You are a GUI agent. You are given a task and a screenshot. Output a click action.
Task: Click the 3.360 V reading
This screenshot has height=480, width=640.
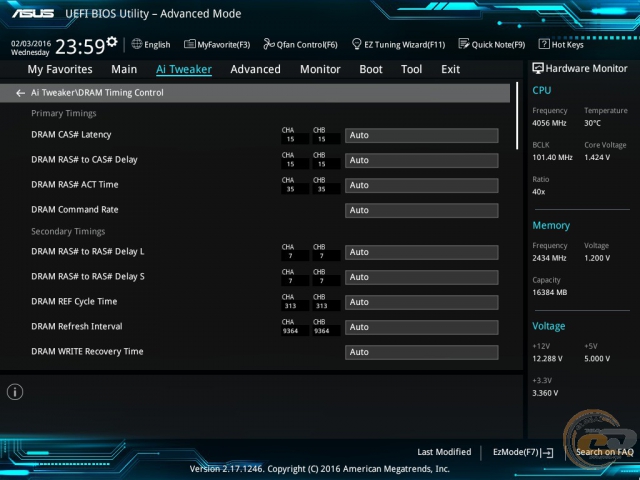(545, 393)
